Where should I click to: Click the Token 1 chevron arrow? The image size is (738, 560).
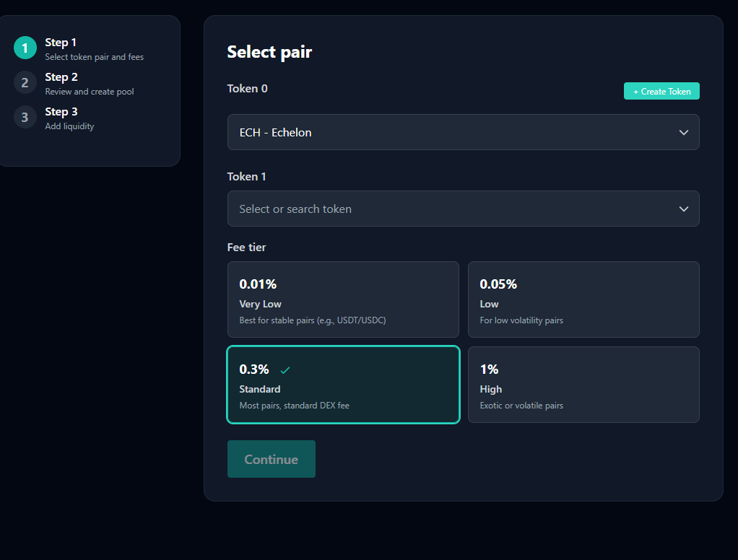point(683,209)
